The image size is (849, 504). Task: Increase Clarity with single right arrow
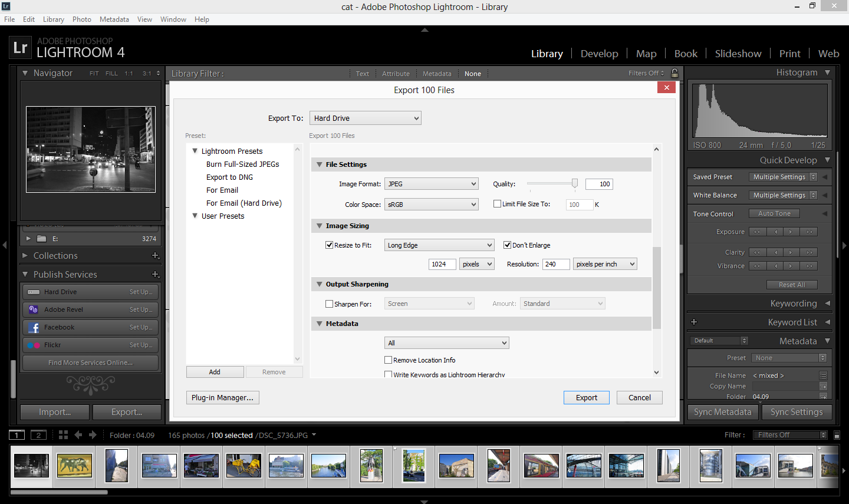click(792, 252)
